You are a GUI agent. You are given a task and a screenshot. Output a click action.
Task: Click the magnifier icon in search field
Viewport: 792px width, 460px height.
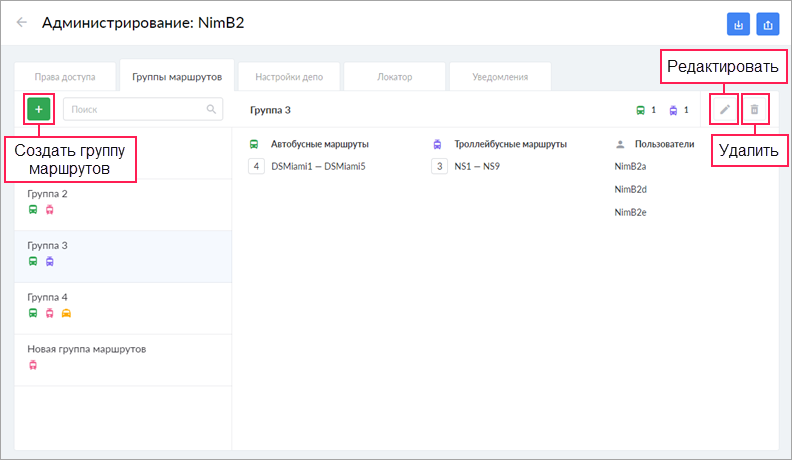click(211, 109)
